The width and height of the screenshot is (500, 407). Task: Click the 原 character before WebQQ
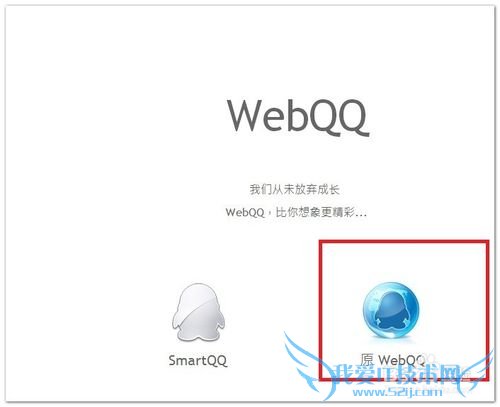pos(367,360)
